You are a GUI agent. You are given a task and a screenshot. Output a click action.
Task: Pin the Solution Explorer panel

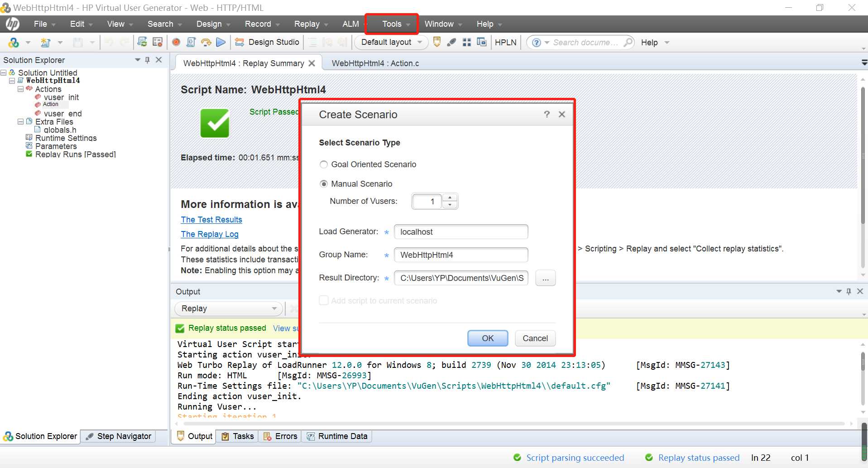pos(147,60)
